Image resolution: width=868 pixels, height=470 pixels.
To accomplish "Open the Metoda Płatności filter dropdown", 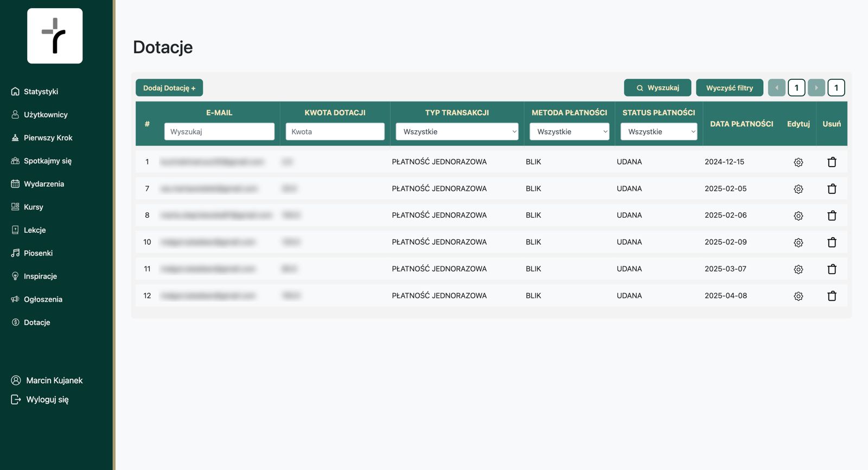I will 569,131.
